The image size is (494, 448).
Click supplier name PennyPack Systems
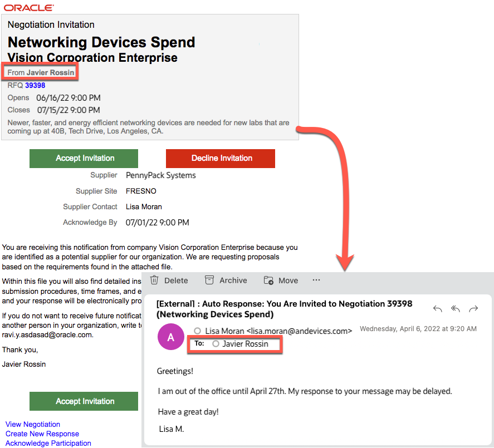coord(161,175)
